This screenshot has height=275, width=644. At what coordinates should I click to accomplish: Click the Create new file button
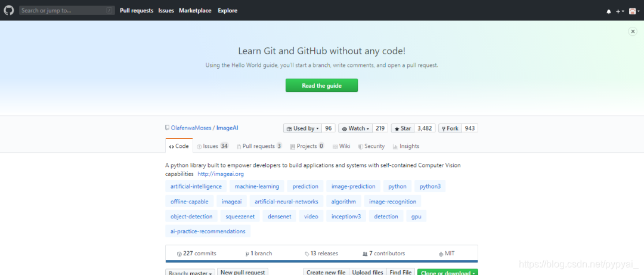pos(326,272)
